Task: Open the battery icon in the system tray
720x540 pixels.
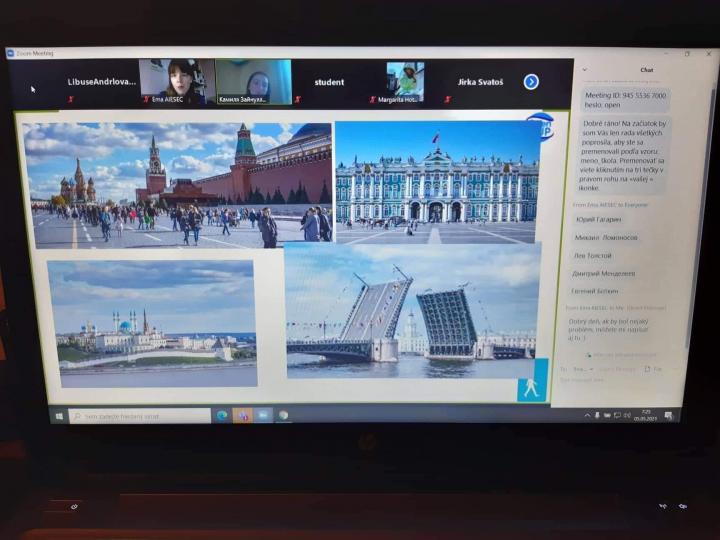Action: pos(607,416)
